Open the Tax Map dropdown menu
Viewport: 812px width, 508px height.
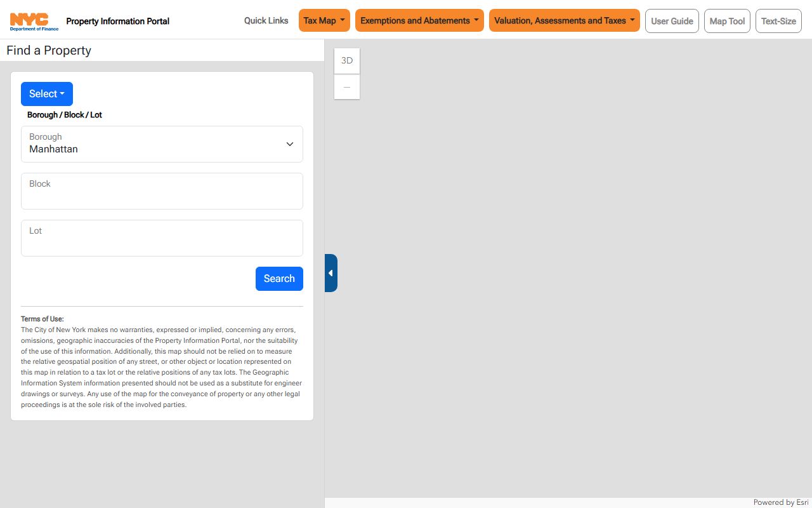pos(324,20)
